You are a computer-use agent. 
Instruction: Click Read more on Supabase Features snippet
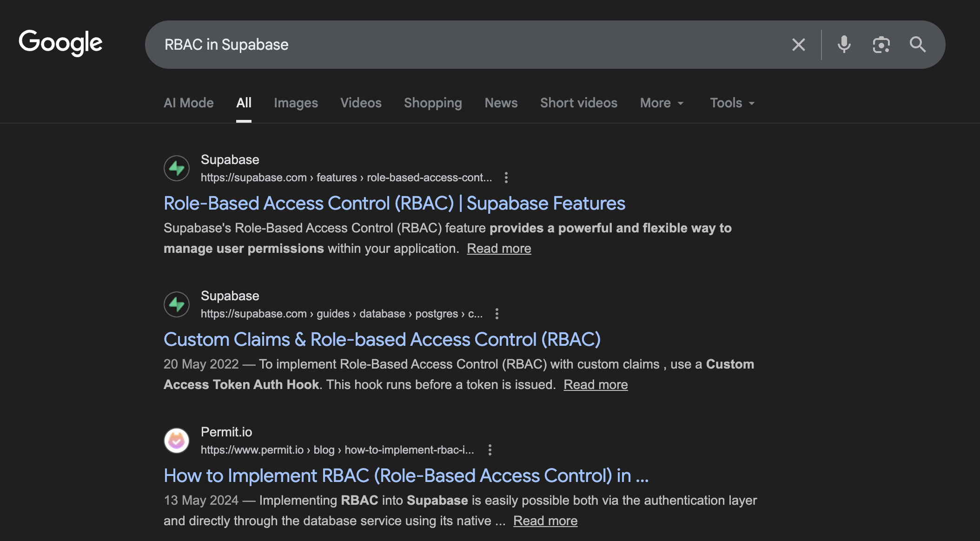[x=499, y=249]
